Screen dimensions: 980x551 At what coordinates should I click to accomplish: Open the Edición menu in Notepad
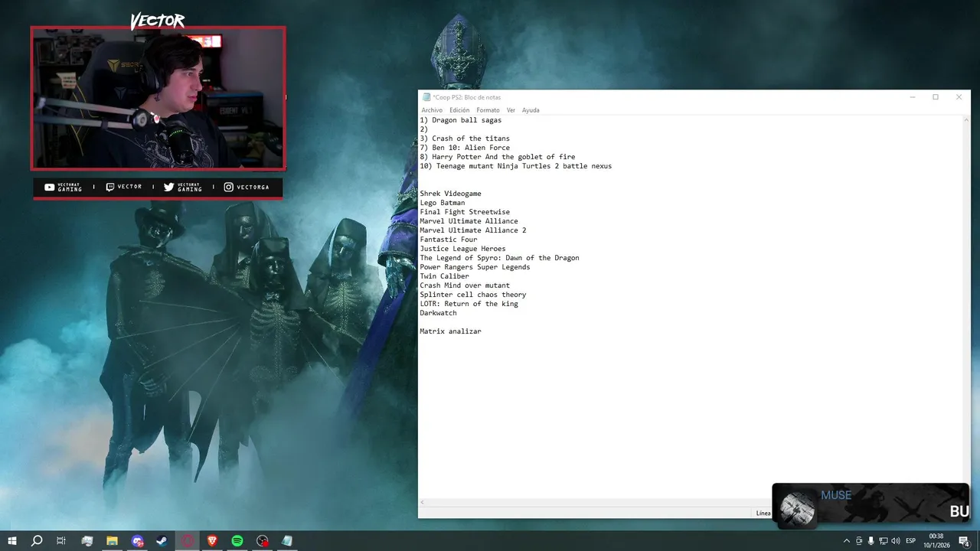point(459,110)
